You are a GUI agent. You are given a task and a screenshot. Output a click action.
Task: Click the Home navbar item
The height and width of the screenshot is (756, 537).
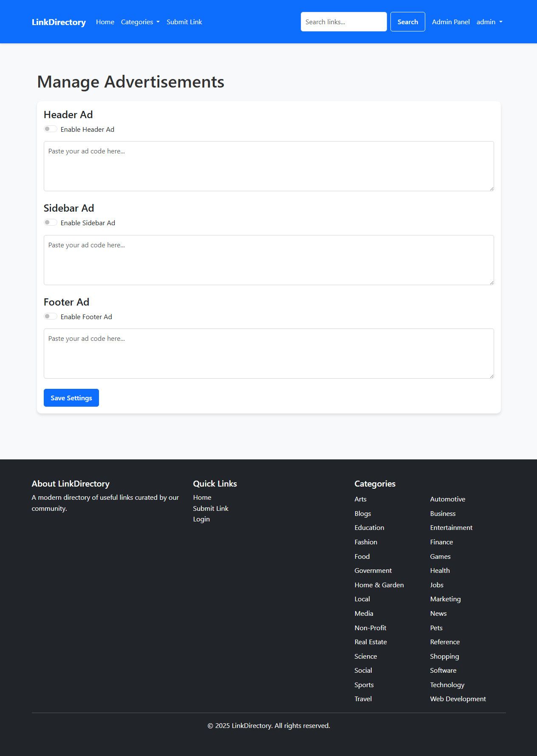click(x=105, y=22)
